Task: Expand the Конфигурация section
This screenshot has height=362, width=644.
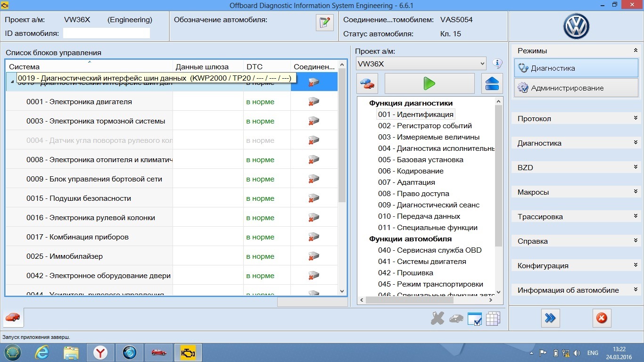Action: tap(636, 265)
